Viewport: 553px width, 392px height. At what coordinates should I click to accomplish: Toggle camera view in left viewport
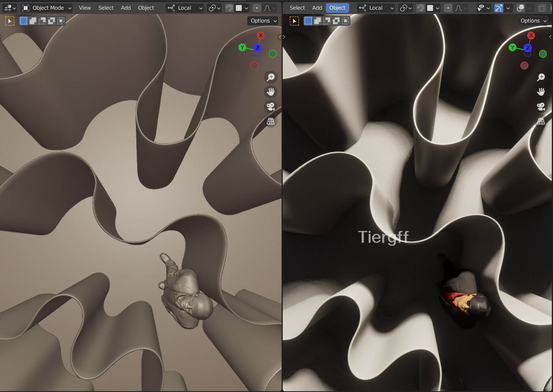[x=270, y=106]
